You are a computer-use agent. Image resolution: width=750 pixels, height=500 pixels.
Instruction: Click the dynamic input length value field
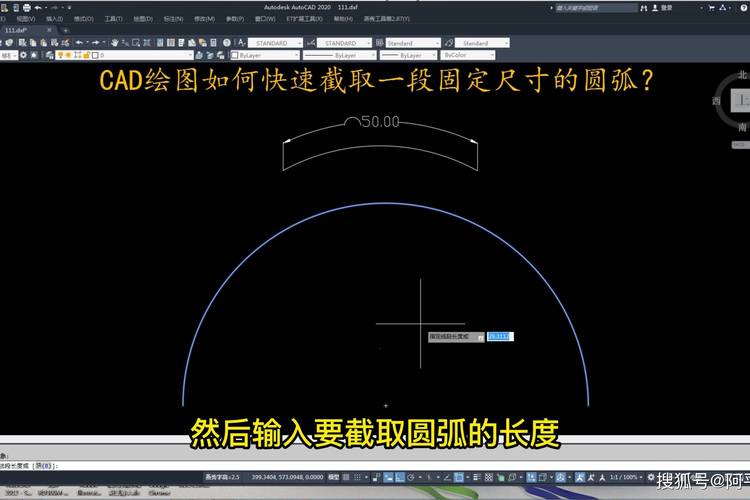coord(500,336)
